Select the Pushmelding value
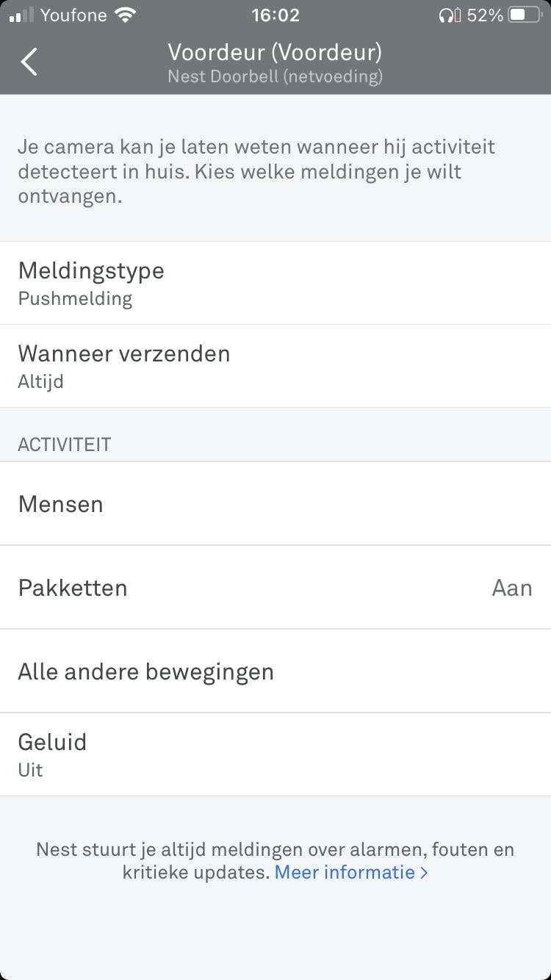 [x=75, y=299]
